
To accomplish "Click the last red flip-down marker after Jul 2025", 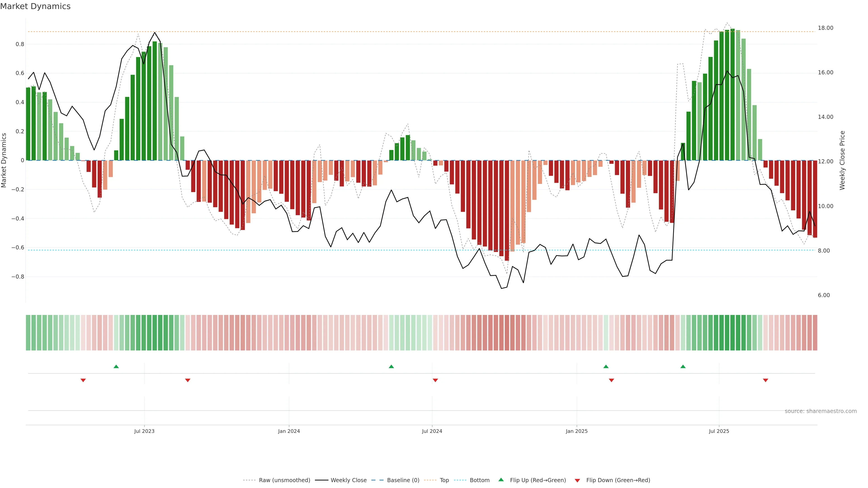I will (766, 380).
